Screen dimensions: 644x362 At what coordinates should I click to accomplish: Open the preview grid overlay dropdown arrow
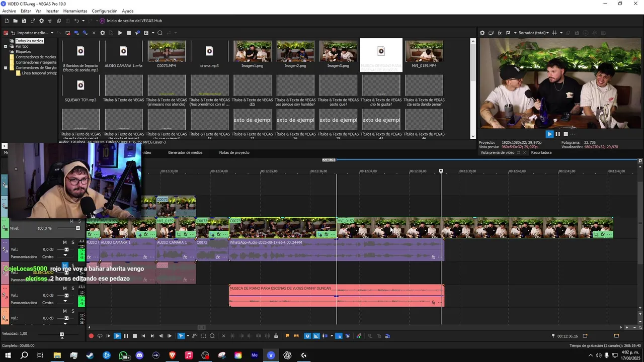(x=561, y=33)
